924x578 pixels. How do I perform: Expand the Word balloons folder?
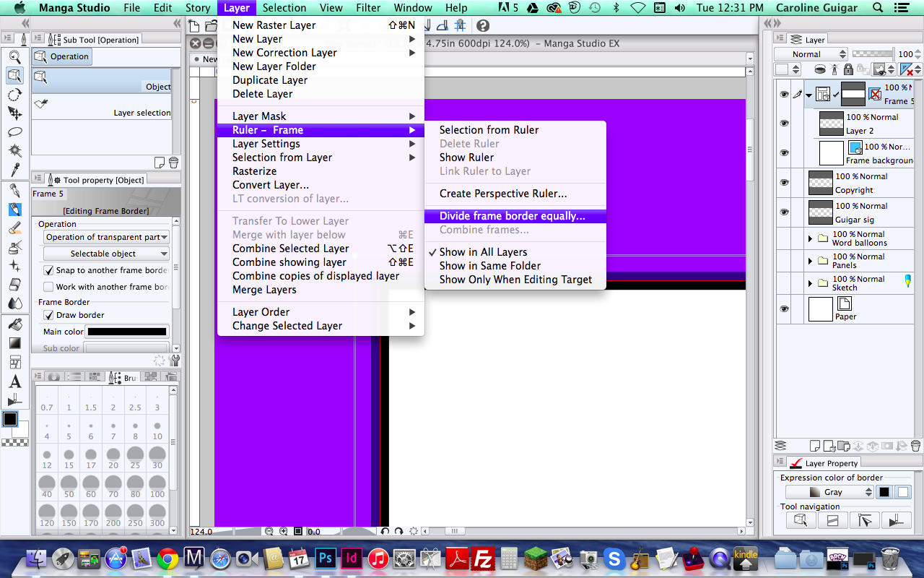tap(811, 238)
